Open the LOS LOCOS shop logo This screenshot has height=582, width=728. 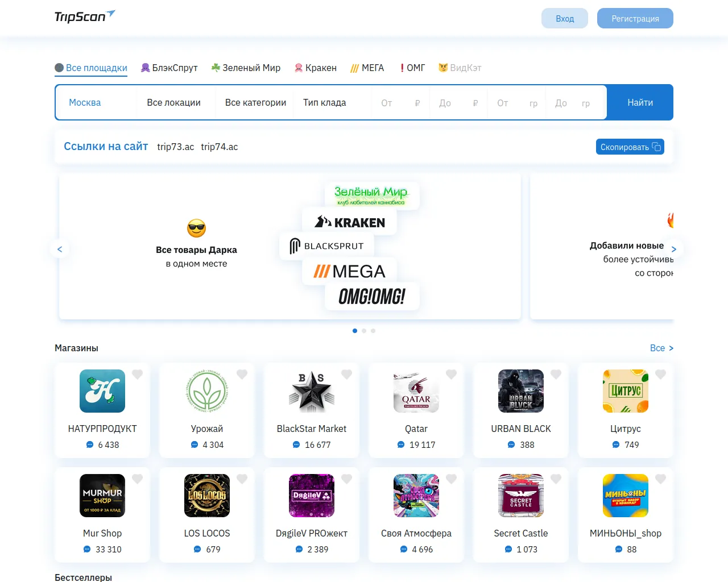(x=207, y=496)
